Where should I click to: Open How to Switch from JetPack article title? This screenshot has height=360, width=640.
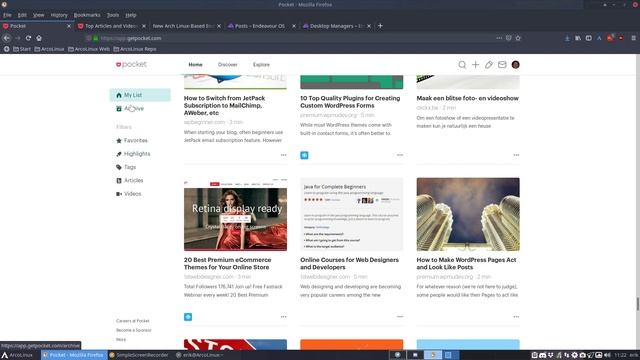point(224,105)
